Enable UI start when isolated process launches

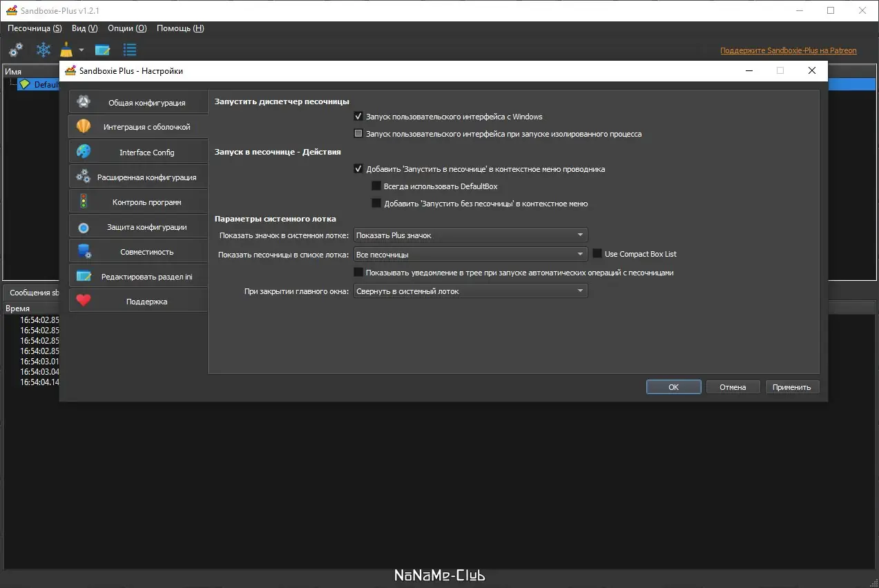click(358, 134)
